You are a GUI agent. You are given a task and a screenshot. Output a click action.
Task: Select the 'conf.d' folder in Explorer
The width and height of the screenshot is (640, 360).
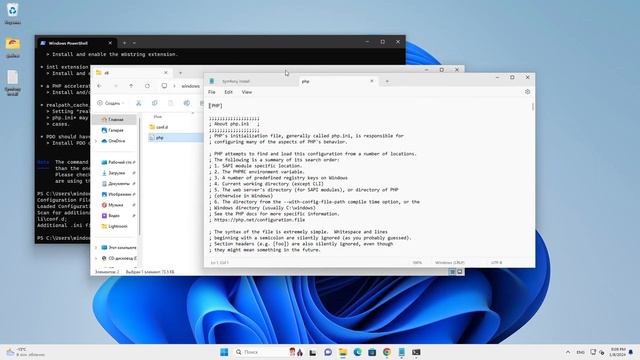point(161,127)
